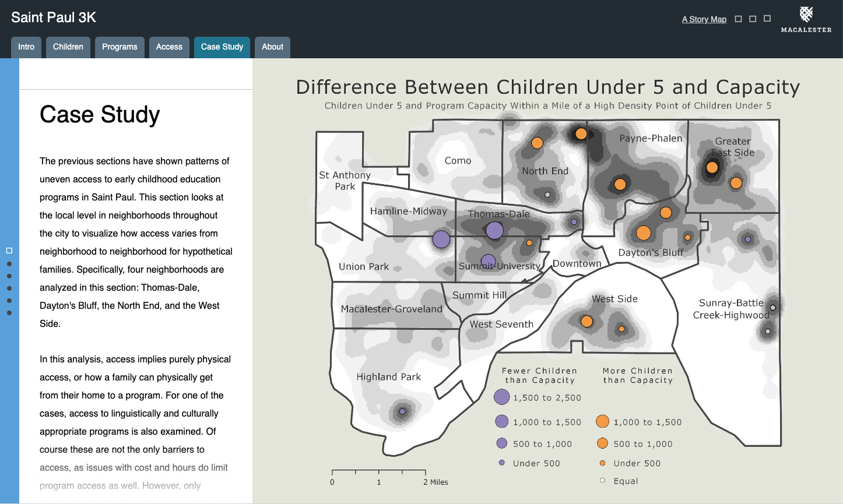Click the purple circle in Highland Park
This screenshot has height=504, width=843.
click(x=402, y=412)
